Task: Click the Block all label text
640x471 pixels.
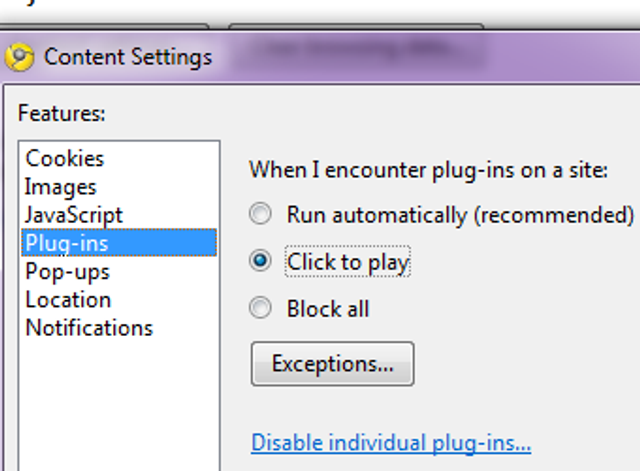Action: coord(328,309)
